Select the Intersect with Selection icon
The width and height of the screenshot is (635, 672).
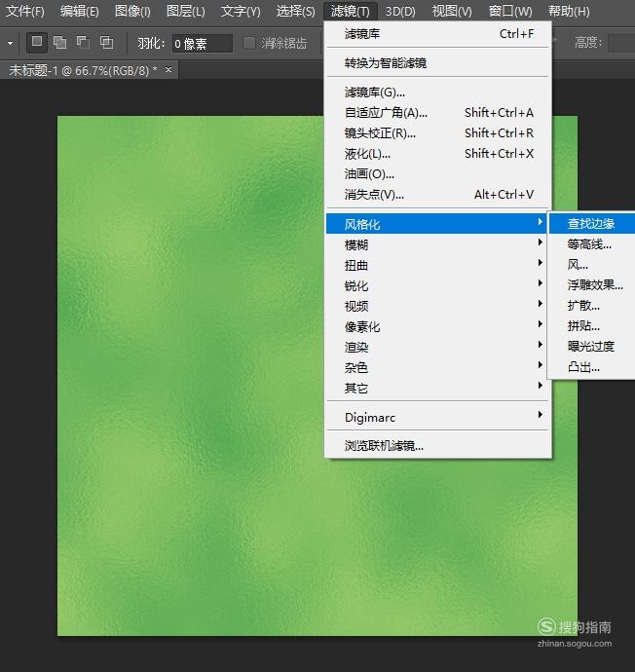pyautogui.click(x=106, y=43)
